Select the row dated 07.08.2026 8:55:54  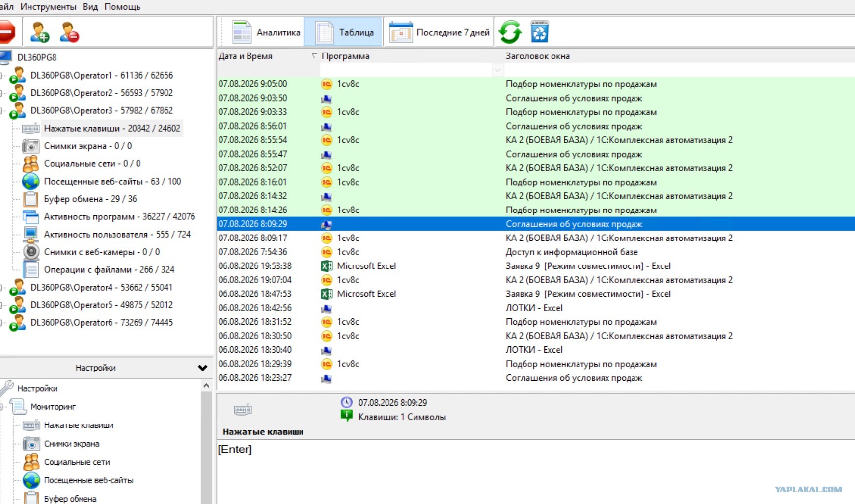pos(536,140)
